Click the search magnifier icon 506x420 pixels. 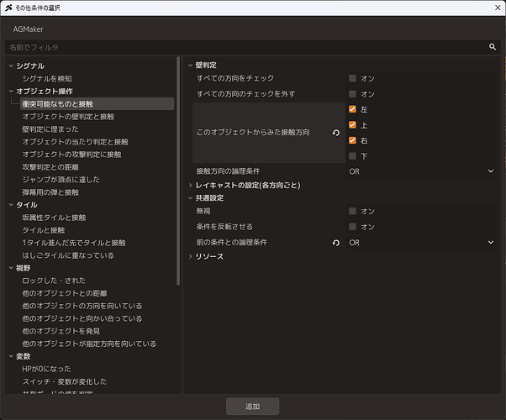492,47
